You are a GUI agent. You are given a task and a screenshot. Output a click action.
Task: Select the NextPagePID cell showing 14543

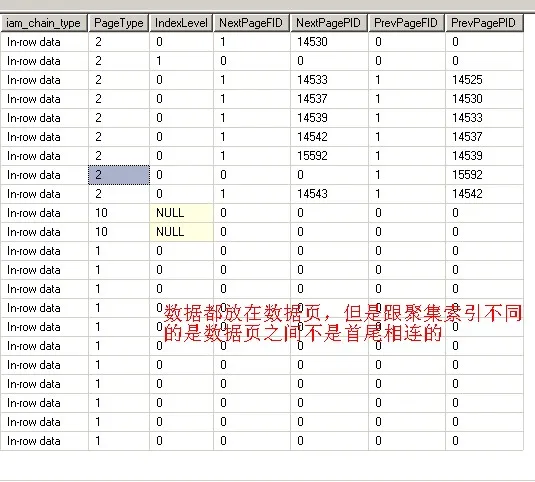(x=329, y=194)
